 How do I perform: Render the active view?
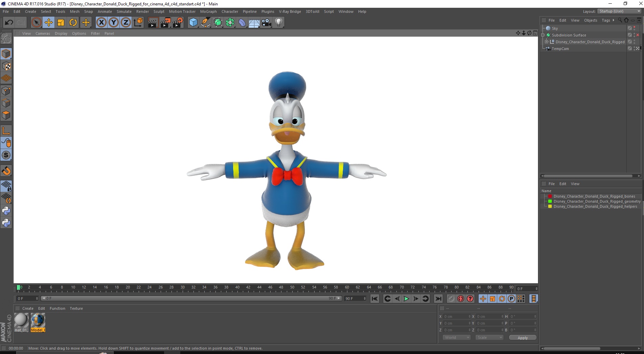[x=153, y=23]
